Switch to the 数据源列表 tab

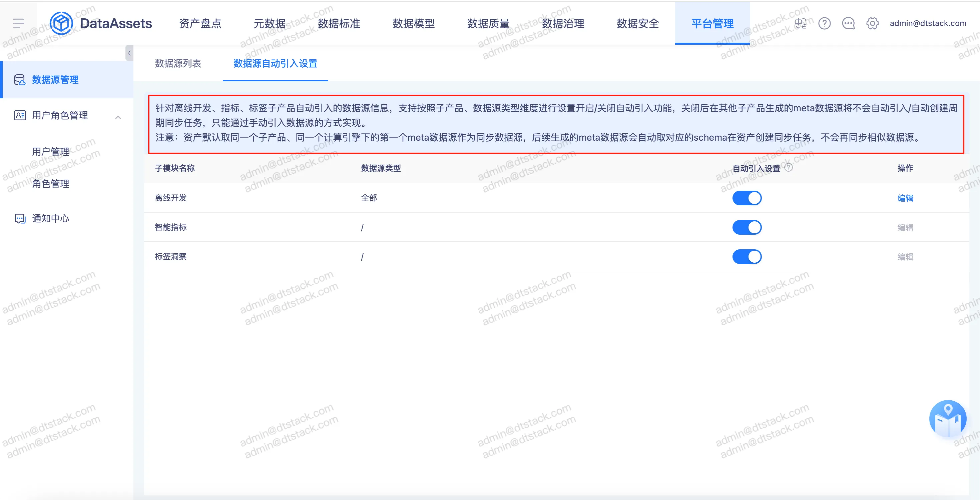(x=178, y=63)
